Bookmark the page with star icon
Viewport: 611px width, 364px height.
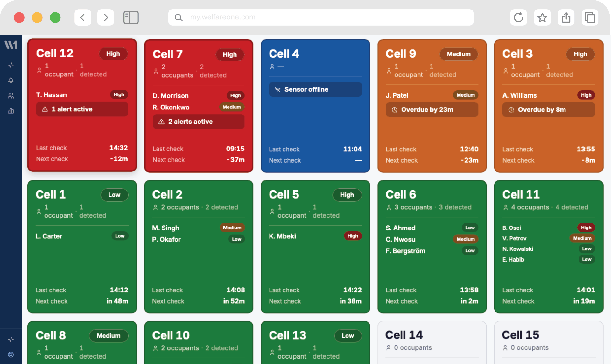tap(542, 17)
